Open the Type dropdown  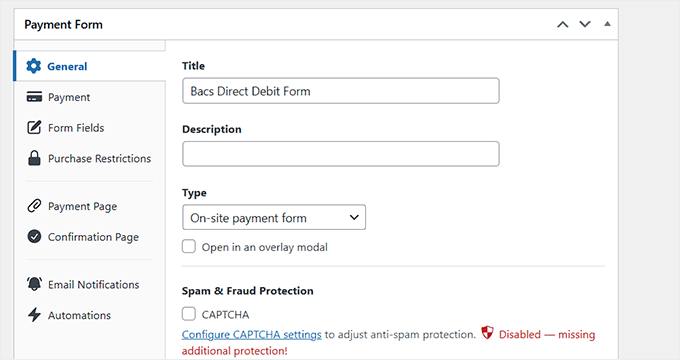(274, 217)
